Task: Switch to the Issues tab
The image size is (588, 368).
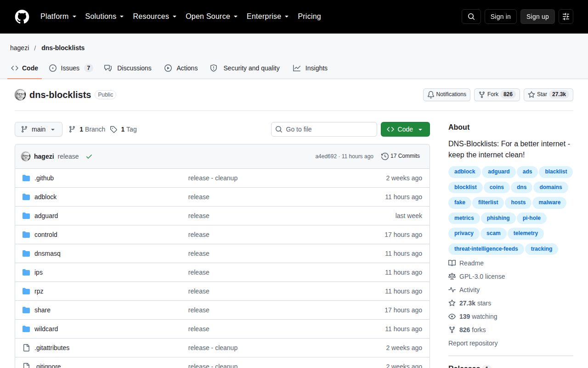Action: (x=71, y=68)
